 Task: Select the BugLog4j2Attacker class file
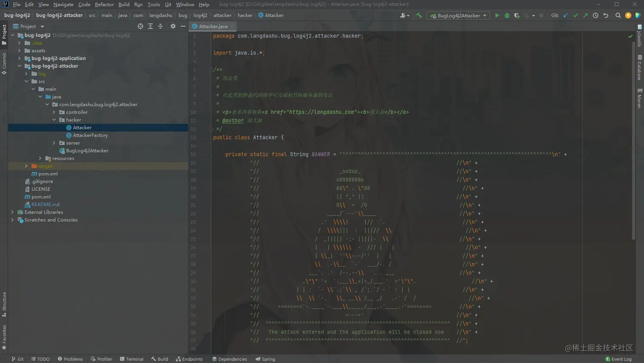87,151
